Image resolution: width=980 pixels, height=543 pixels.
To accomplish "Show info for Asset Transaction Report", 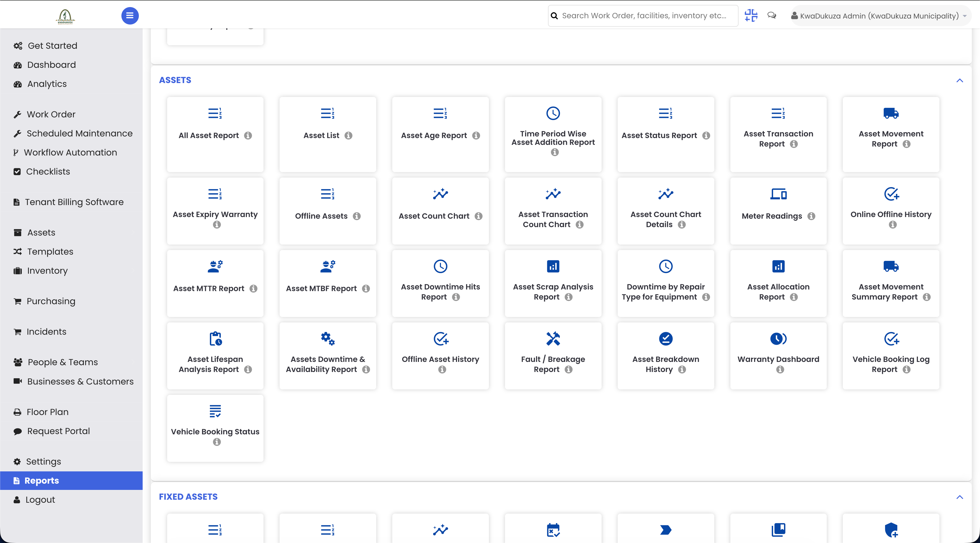I will pos(794,144).
